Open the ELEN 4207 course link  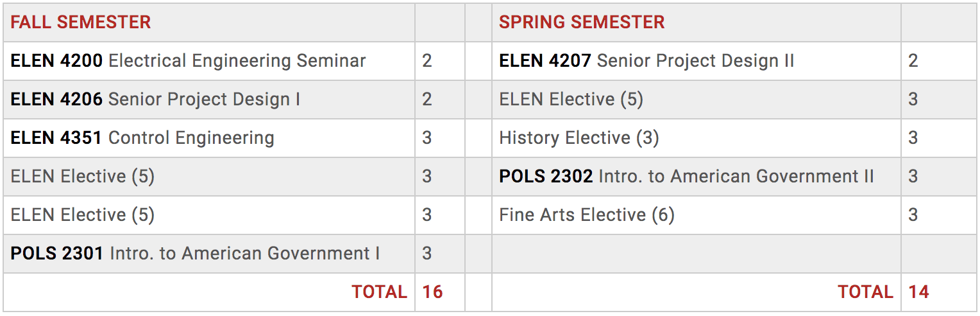tap(545, 61)
